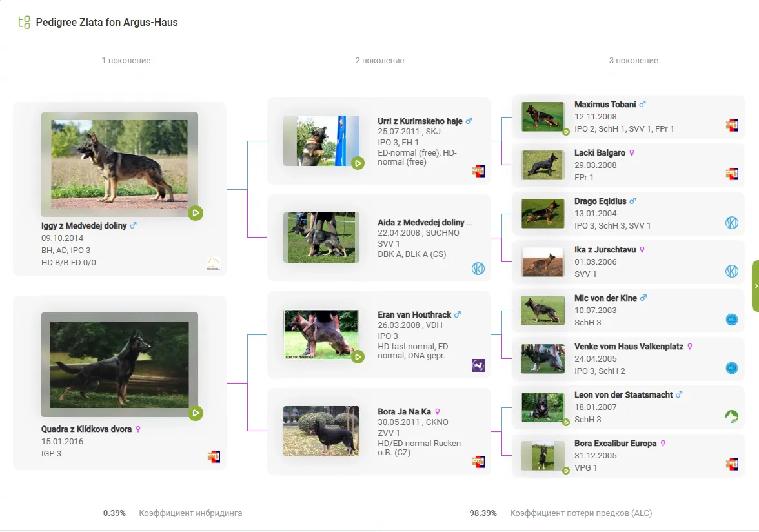Open Iggy z Medvedej doliny profile link
Viewport: 759px width, 532px height.
[x=85, y=226]
